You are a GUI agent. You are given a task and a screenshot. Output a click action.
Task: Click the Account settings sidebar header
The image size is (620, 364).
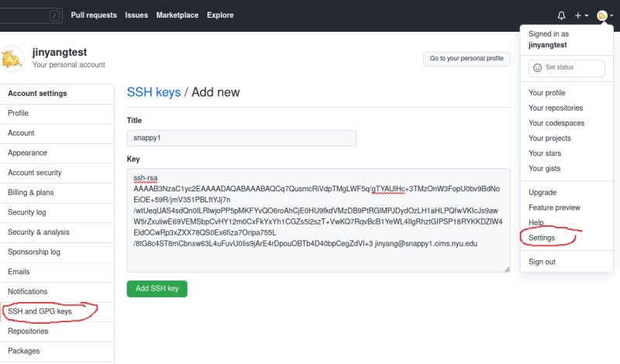click(x=57, y=94)
